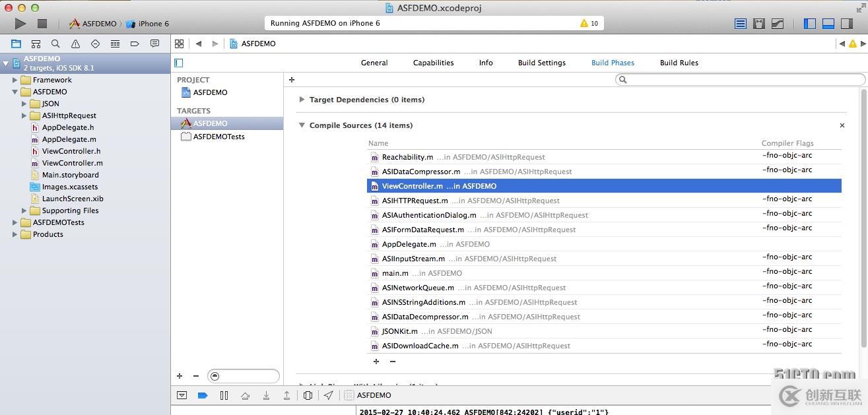The image size is (868, 415).
Task: Open the Build Rules tab
Action: pyautogui.click(x=679, y=63)
